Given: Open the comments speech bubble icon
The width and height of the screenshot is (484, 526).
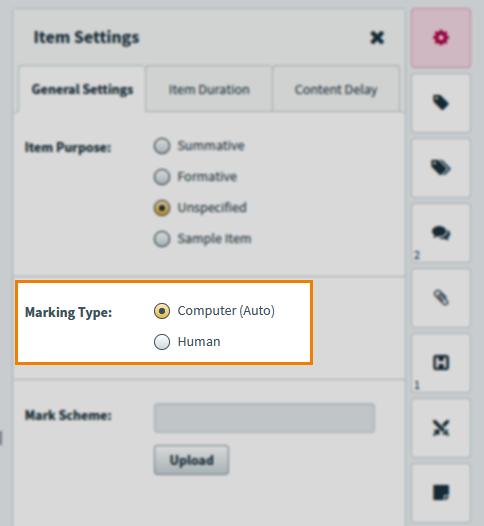Looking at the screenshot, I should click(x=441, y=233).
